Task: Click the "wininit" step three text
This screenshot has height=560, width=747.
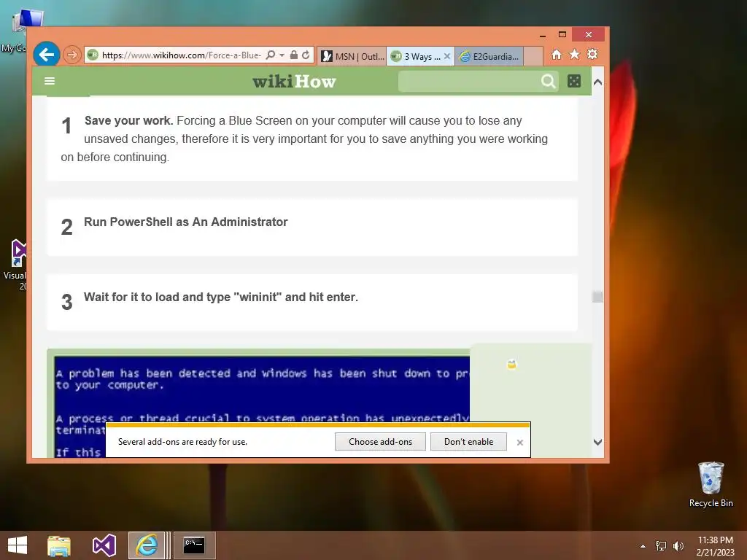Action: point(221,297)
